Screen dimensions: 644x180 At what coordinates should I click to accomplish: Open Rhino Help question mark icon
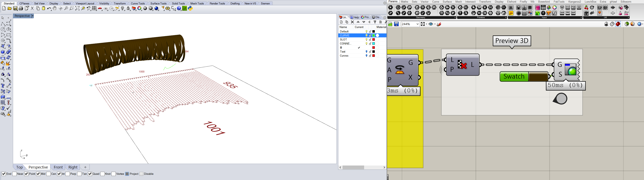coord(179,8)
